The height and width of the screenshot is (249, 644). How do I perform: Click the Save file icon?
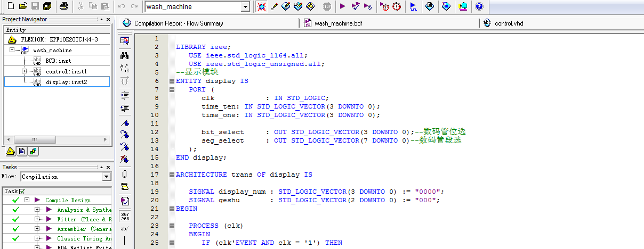click(x=35, y=6)
